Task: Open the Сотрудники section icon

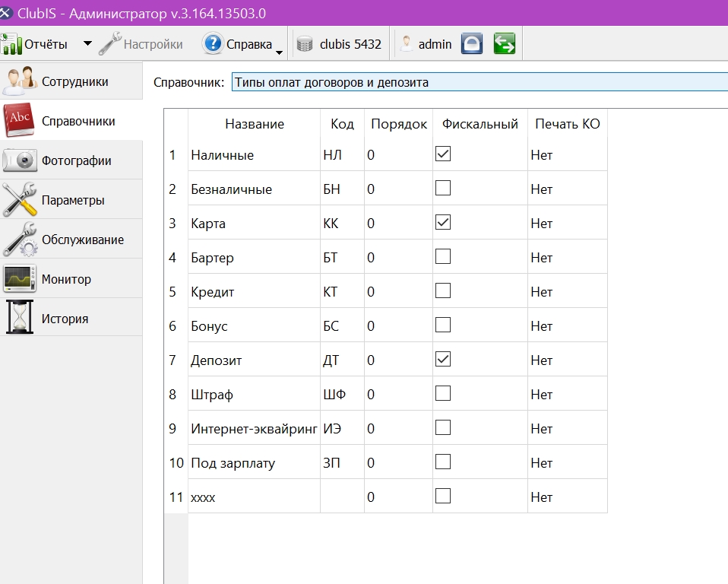Action: click(20, 81)
